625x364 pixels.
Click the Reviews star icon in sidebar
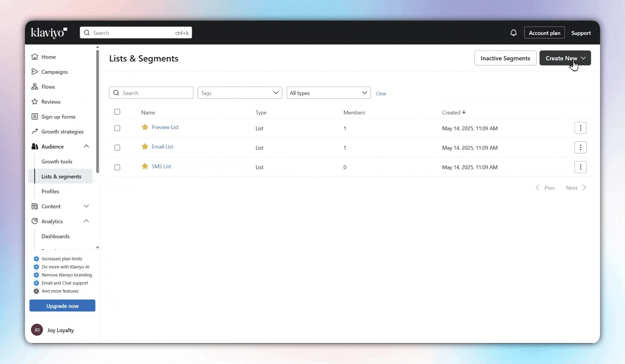34,102
